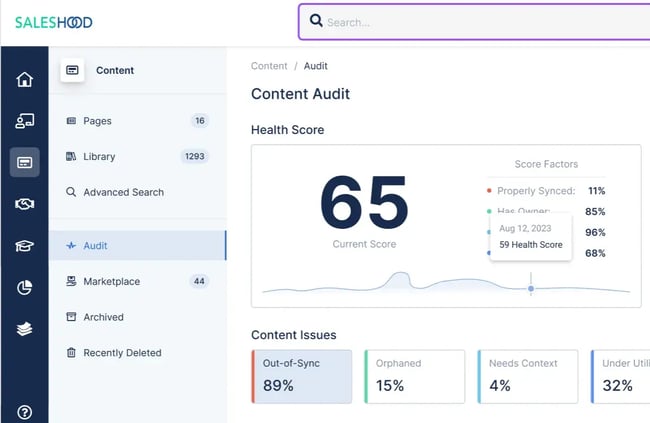Click the red dot beside Properly Synced

pos(489,191)
